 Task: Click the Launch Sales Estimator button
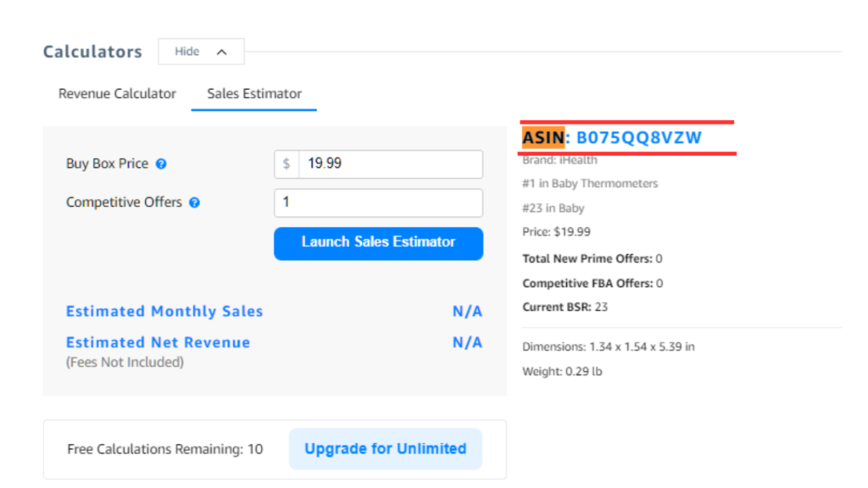378,243
